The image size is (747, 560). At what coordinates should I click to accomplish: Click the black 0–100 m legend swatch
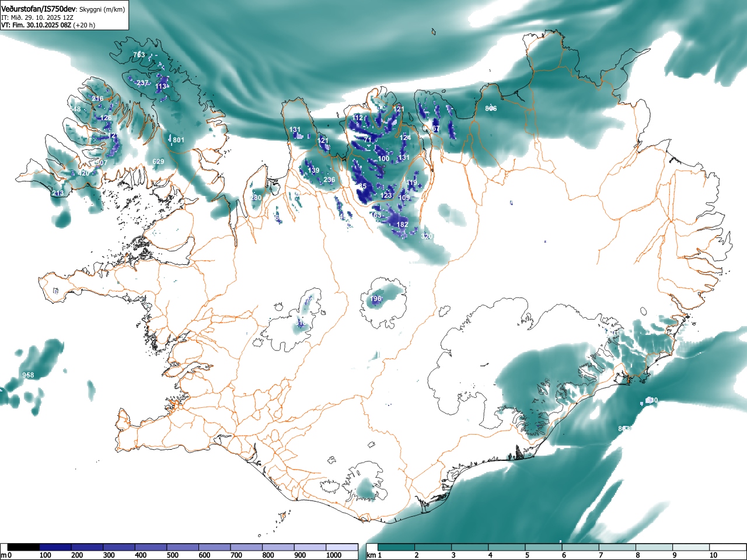[x=24, y=547]
